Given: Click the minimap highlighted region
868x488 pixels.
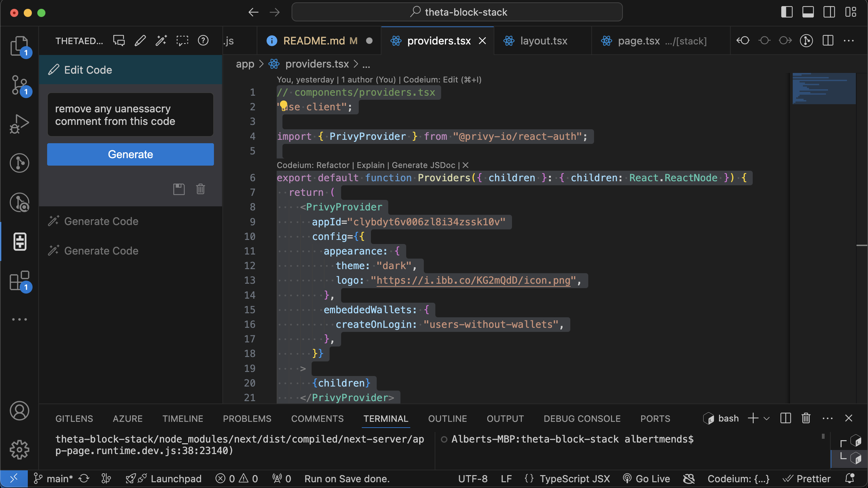Looking at the screenshot, I should tap(824, 88).
